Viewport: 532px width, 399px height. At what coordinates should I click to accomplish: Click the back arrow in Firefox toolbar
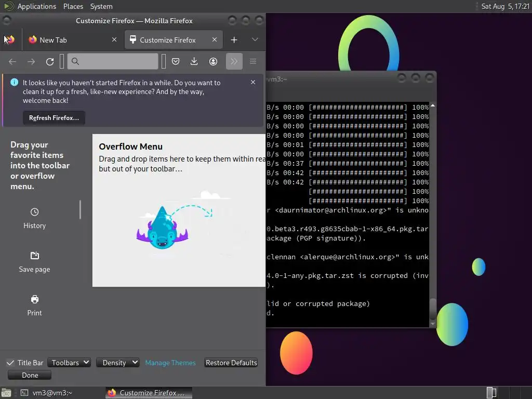pos(12,61)
